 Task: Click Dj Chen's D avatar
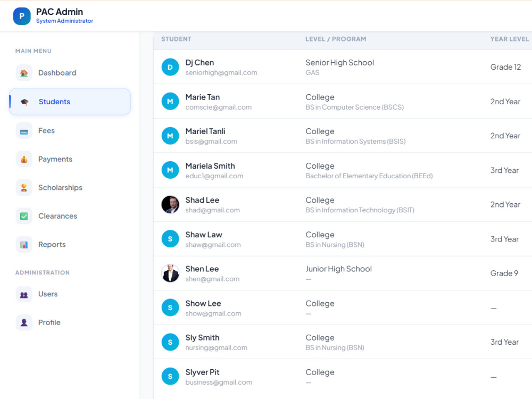coord(170,67)
